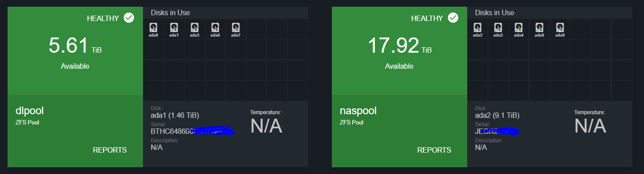Select disk ada7 in dlpool
The height and width of the screenshot is (174, 644).
[236, 29]
